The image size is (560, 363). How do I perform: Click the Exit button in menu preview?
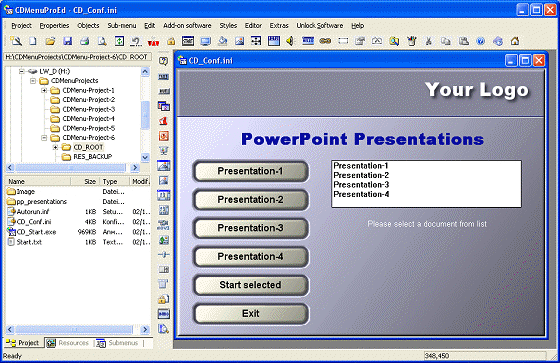[x=251, y=314]
